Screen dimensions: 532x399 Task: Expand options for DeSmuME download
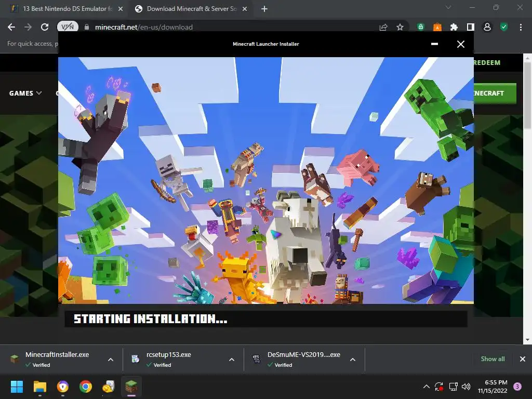353,360
